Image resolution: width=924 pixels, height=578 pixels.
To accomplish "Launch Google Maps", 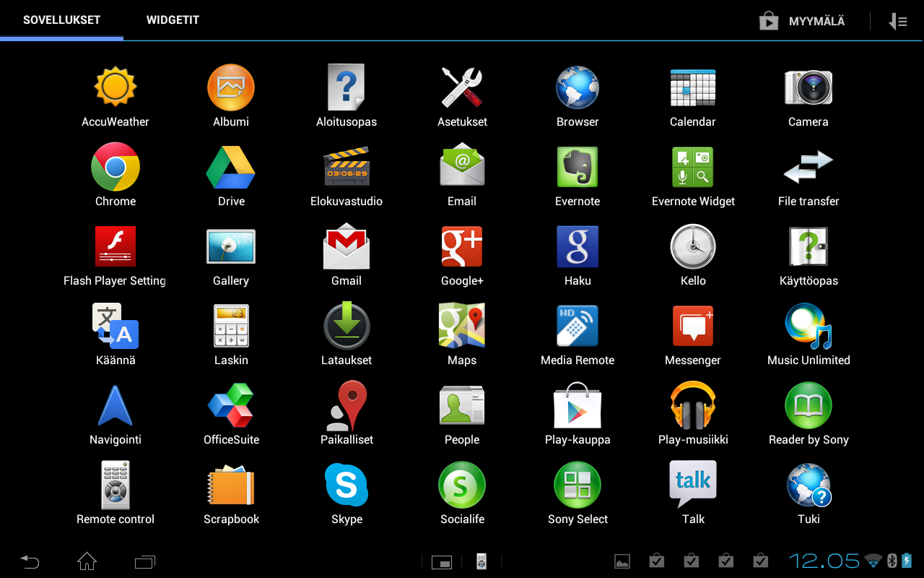I will click(462, 326).
